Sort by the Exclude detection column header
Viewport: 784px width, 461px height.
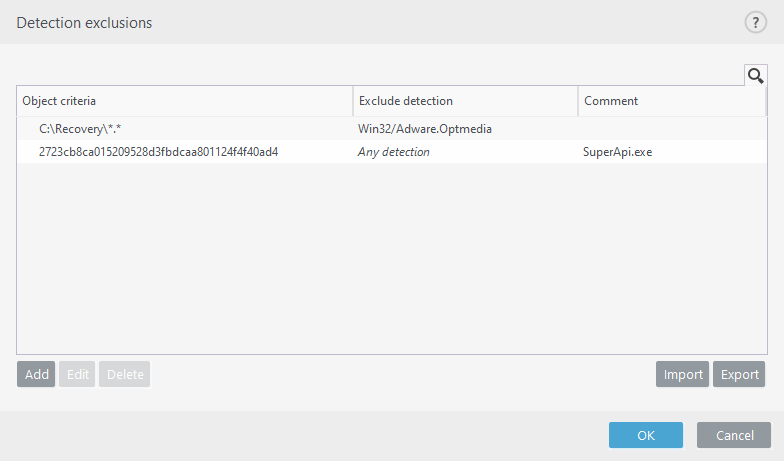(x=466, y=101)
